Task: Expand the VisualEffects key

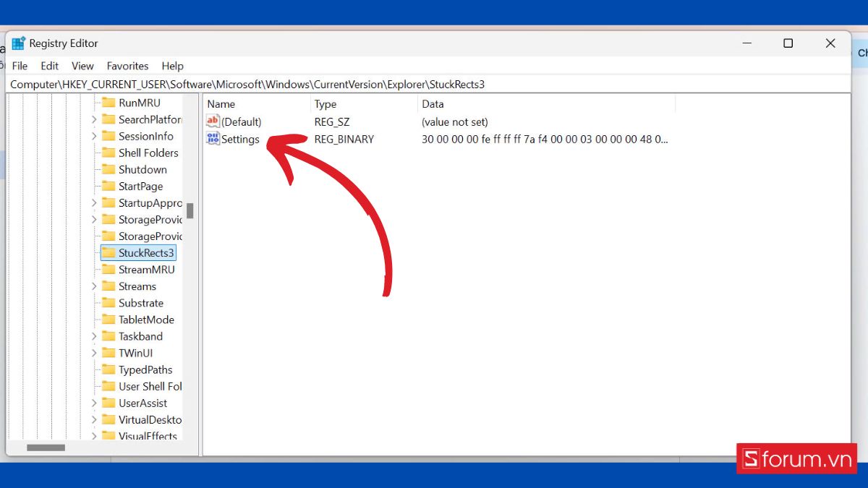Action: 94,436
